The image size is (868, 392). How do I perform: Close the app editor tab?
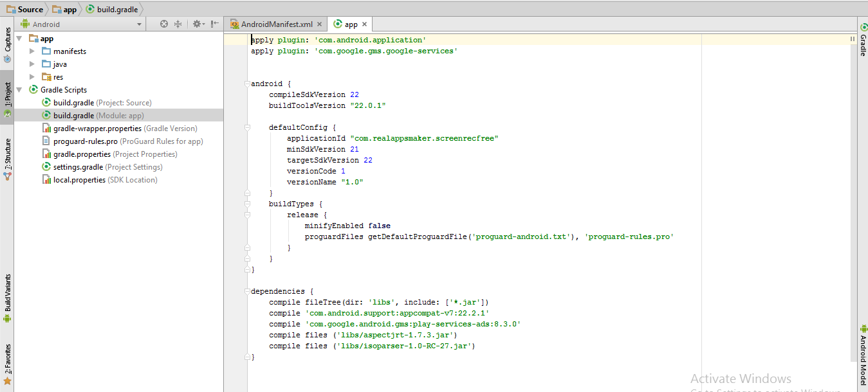click(364, 24)
